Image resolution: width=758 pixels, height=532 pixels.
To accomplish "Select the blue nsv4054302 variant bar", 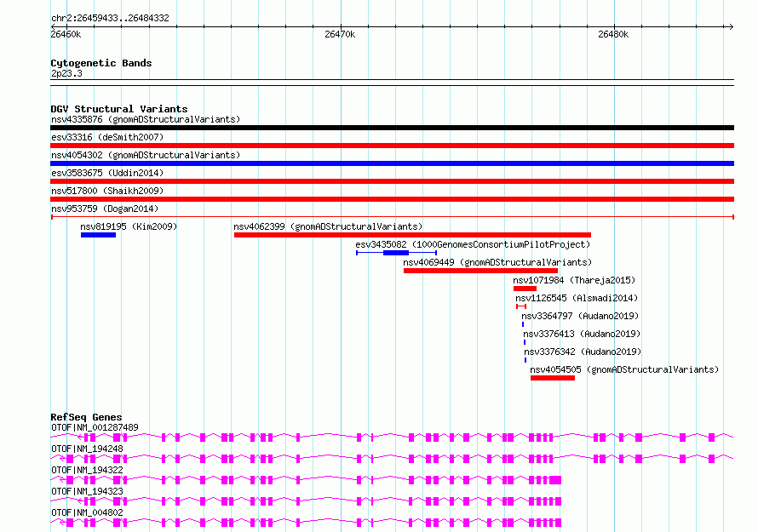I will coord(392,163).
